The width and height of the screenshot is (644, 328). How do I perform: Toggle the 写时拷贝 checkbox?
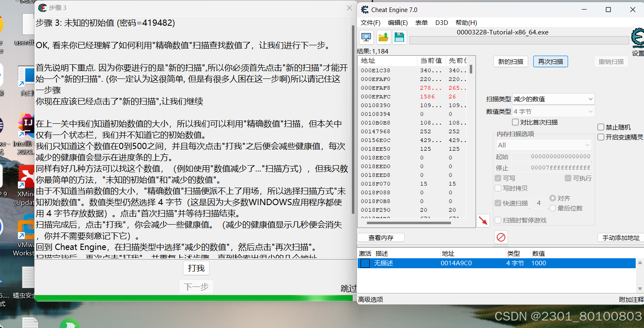(x=498, y=188)
